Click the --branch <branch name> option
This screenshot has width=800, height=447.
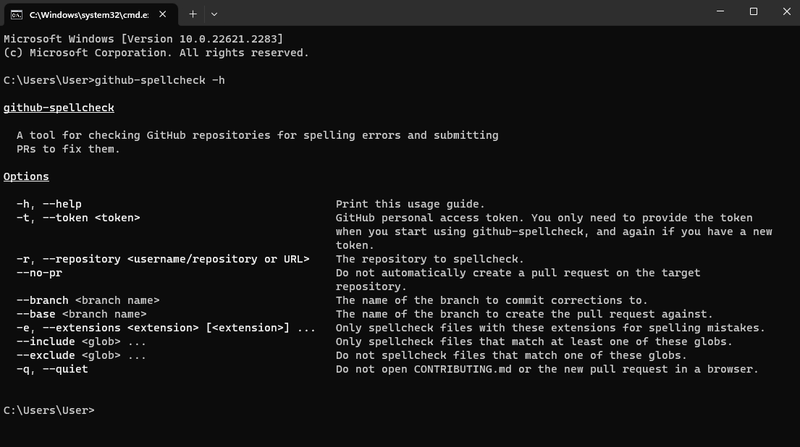point(87,300)
